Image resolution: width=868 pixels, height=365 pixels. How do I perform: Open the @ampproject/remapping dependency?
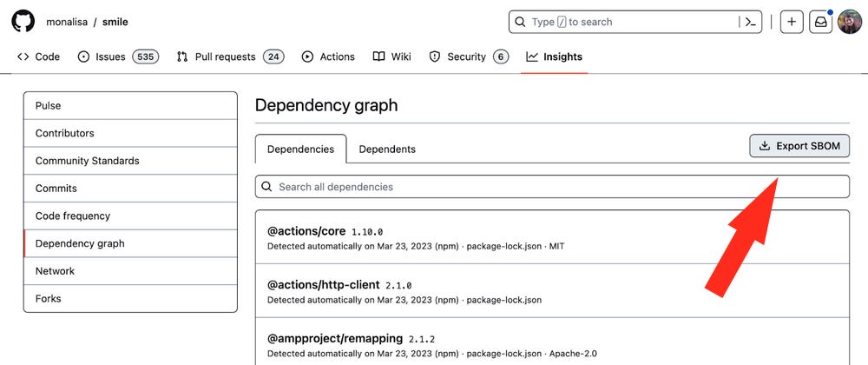335,338
